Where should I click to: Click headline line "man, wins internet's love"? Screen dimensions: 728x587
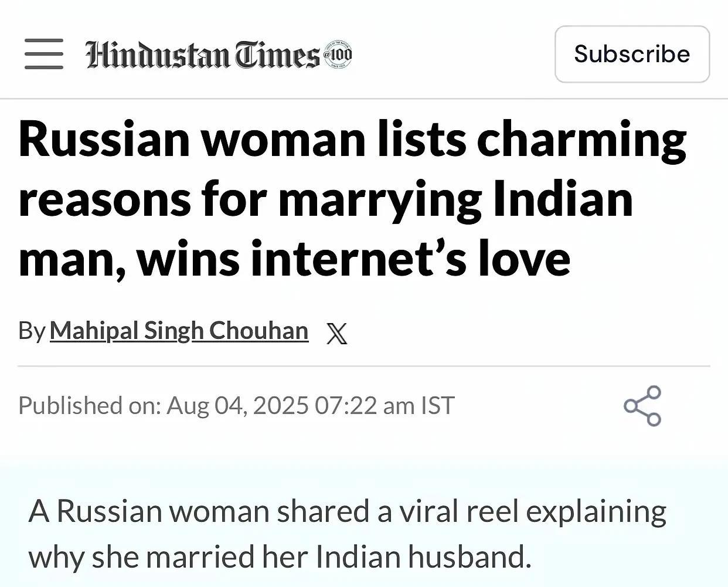click(294, 259)
